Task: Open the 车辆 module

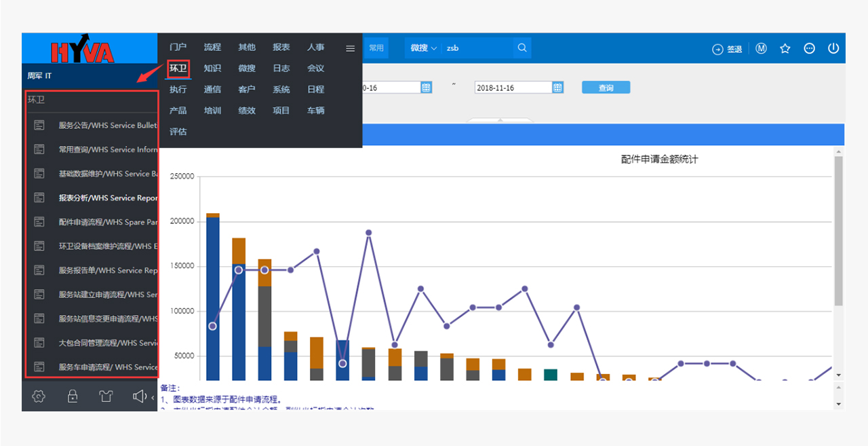Action: tap(315, 111)
